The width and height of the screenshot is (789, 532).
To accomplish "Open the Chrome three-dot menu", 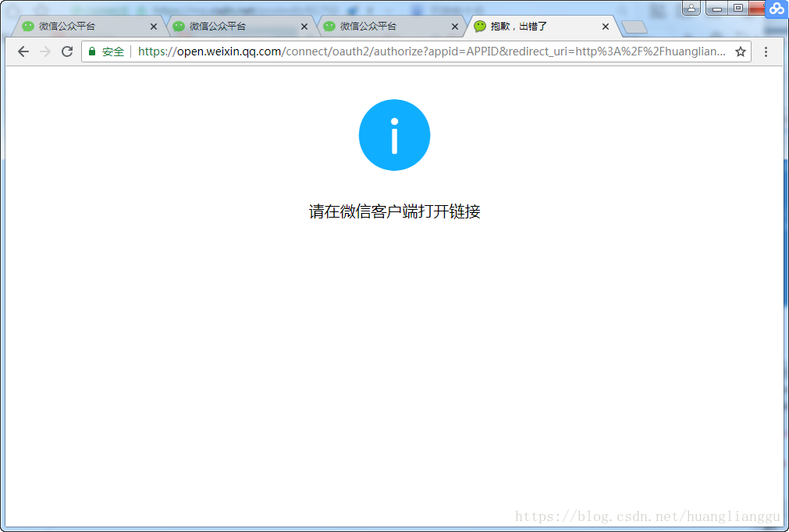I will pyautogui.click(x=766, y=51).
